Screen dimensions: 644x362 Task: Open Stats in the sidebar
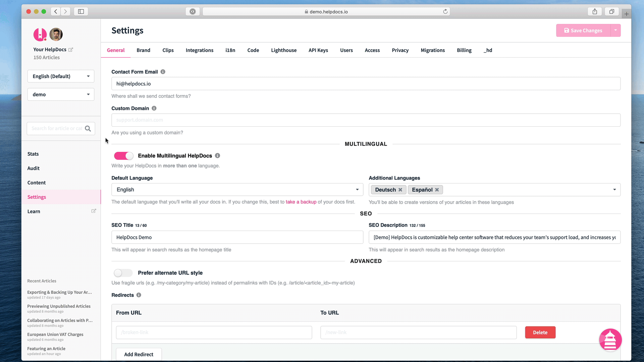click(33, 154)
